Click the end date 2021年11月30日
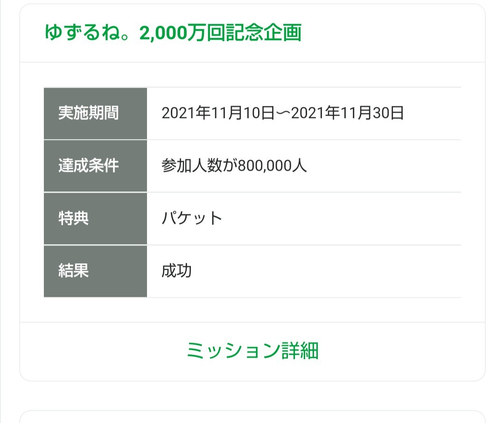This screenshot has width=504, height=423. (x=347, y=113)
